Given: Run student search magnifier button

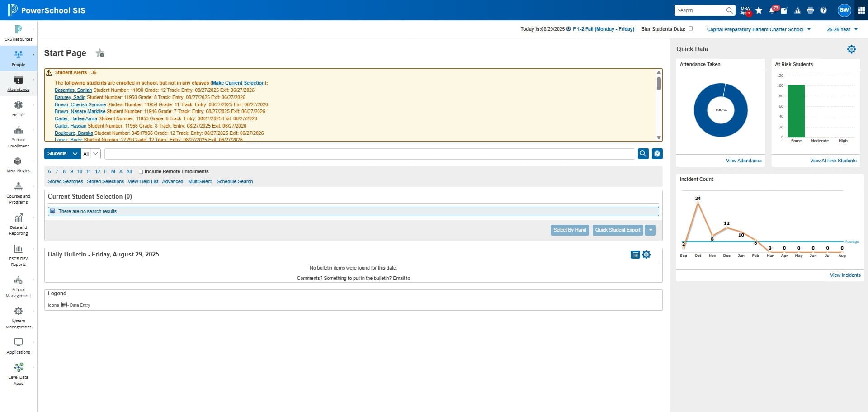Looking at the screenshot, I should 643,154.
